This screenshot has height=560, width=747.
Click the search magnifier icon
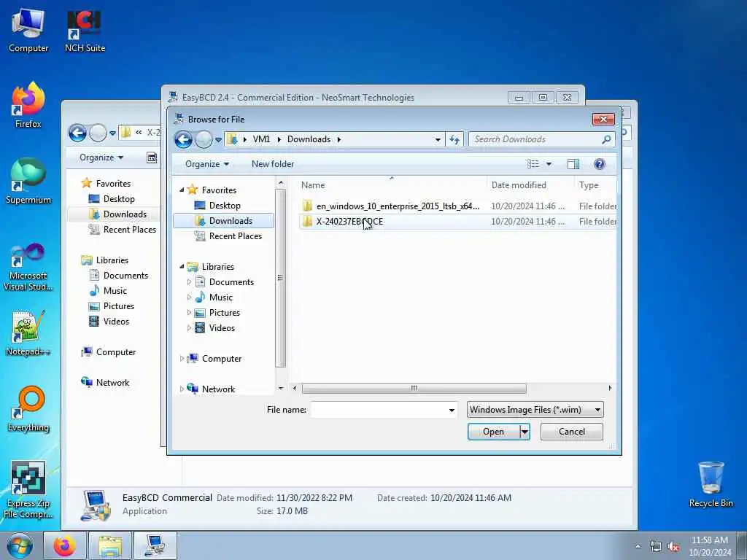click(606, 139)
